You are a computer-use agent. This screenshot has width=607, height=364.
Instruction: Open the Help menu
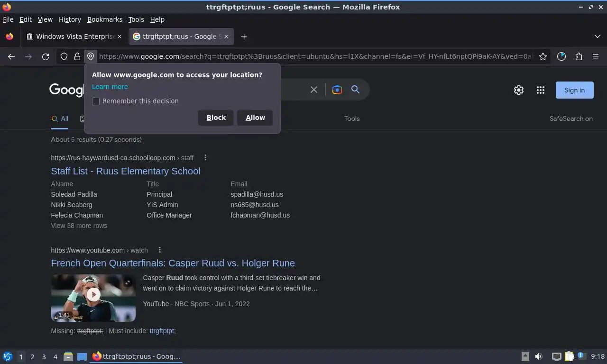[157, 19]
